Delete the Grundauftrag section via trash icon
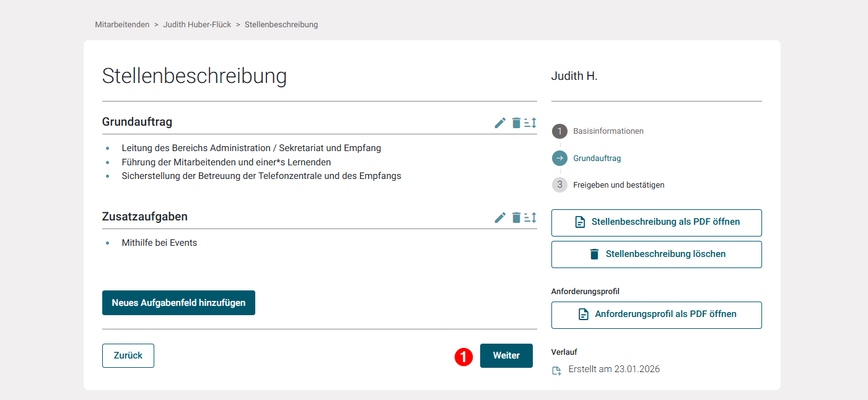This screenshot has height=400, width=868. point(516,123)
